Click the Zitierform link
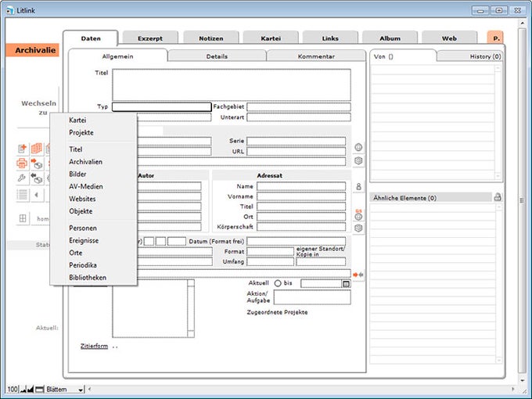Screen dimensions: 532x399 94,346
